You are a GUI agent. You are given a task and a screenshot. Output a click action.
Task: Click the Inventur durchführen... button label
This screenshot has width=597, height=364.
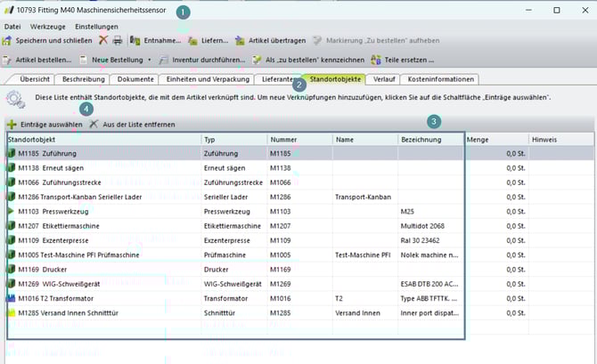tap(209, 60)
